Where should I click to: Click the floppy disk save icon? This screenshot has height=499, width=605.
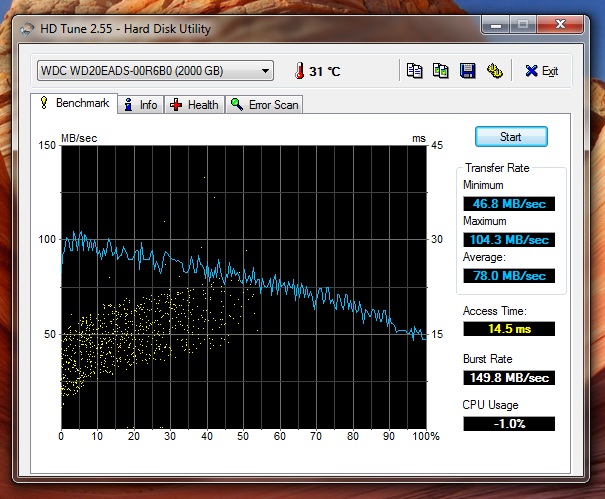467,71
